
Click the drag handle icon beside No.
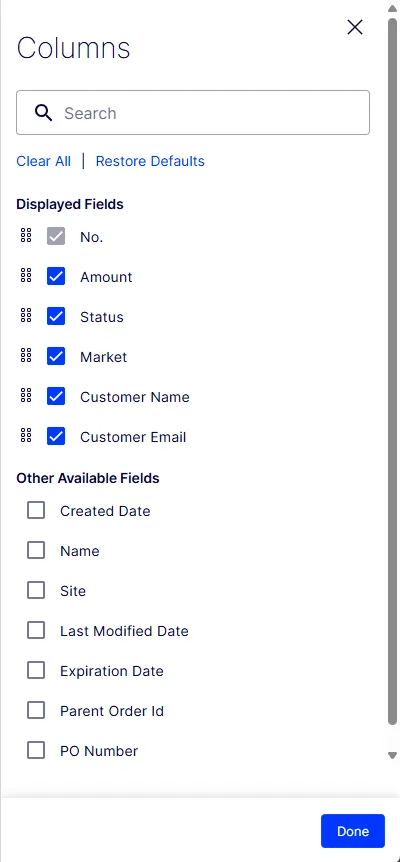(26, 235)
